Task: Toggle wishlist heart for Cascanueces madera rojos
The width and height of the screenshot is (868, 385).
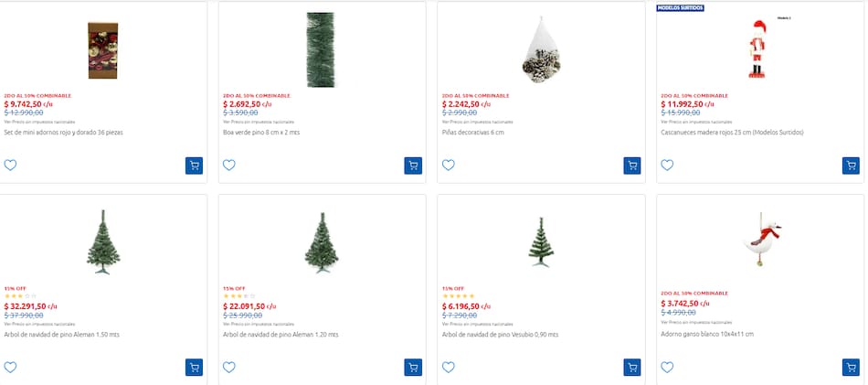Action: click(x=667, y=166)
